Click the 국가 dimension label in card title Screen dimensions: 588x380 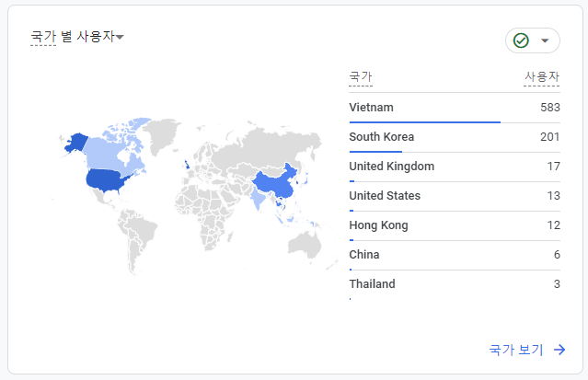point(43,37)
